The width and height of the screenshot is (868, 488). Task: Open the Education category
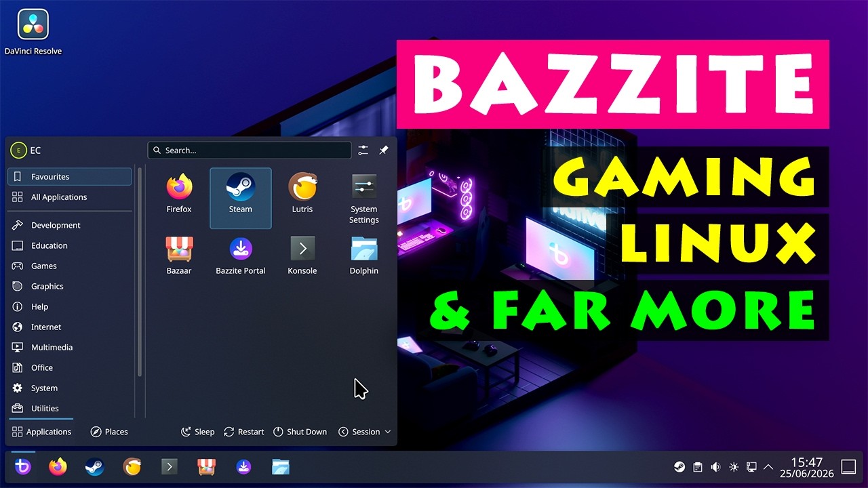[70, 245]
